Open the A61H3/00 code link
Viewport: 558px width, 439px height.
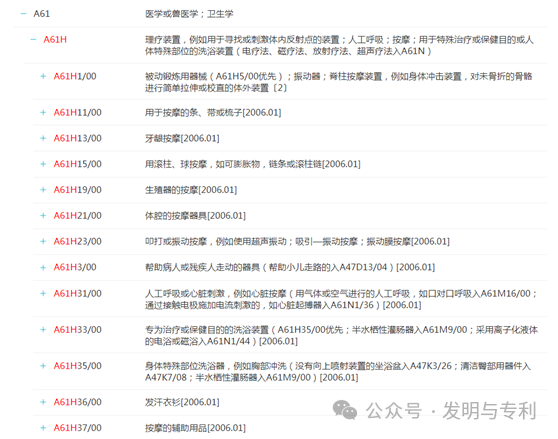point(75,267)
